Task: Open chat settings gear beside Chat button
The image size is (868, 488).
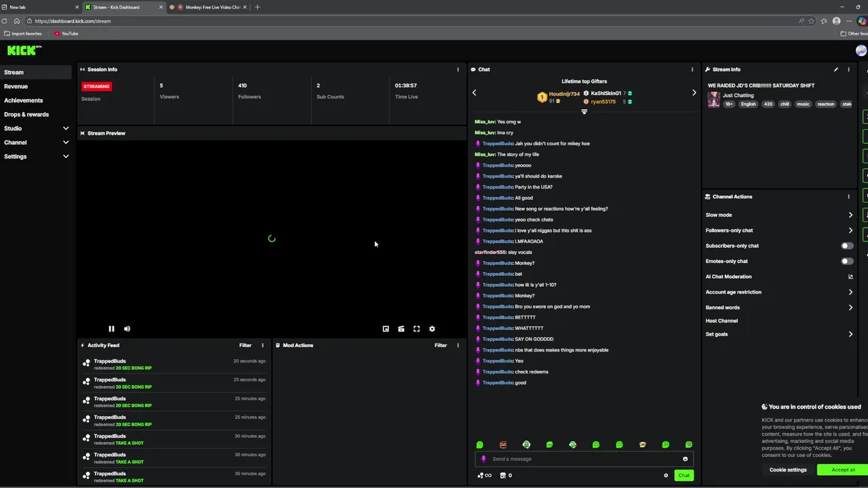Action: (x=666, y=475)
